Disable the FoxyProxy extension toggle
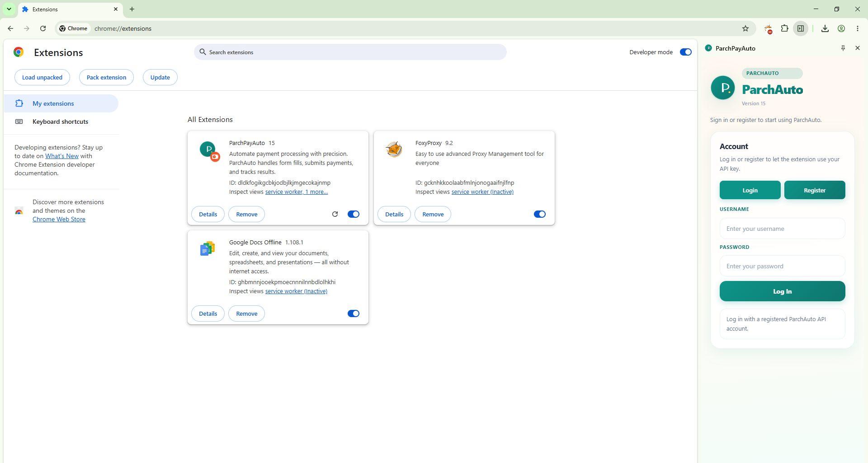The height and width of the screenshot is (463, 868). (x=540, y=214)
